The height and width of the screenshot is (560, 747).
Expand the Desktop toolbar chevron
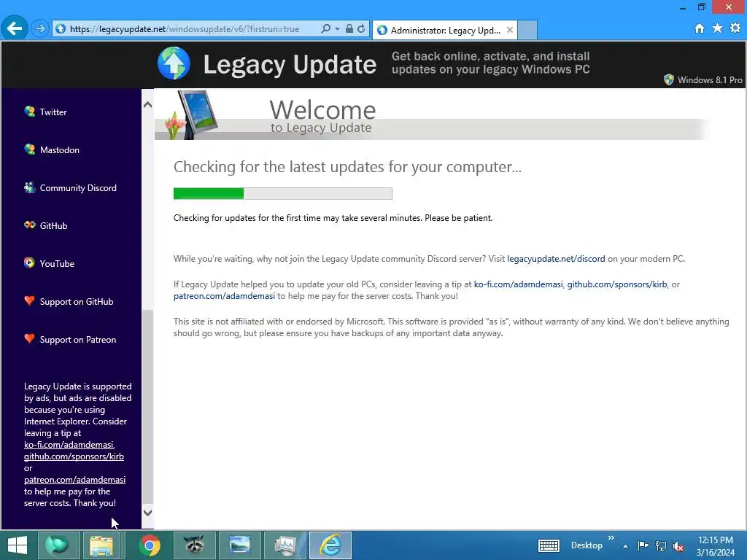[x=611, y=538]
